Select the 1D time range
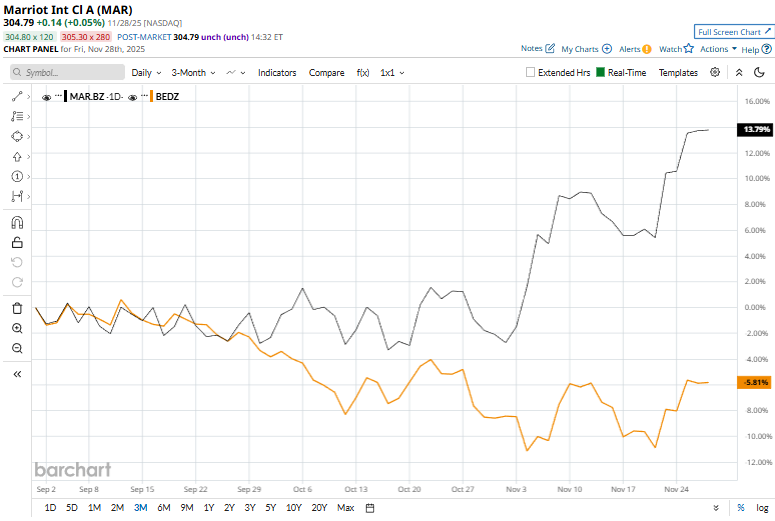Viewport: 775px width, 521px height. tap(50, 508)
